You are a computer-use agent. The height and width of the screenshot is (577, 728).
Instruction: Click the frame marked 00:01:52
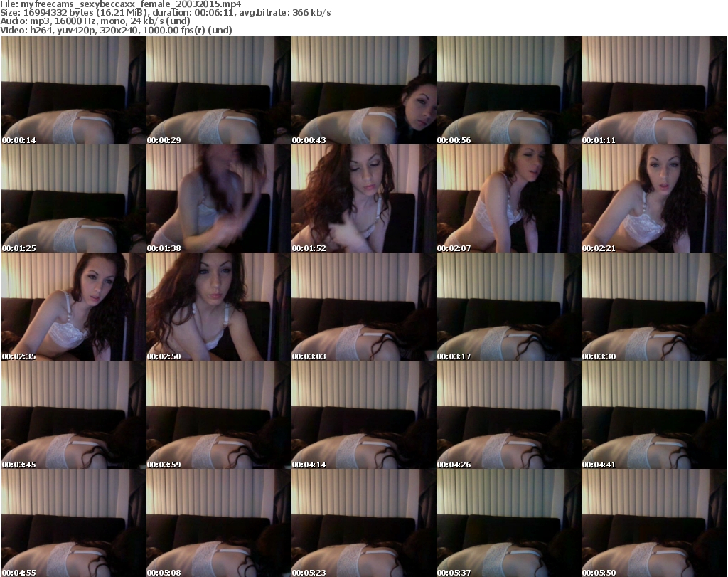point(363,198)
